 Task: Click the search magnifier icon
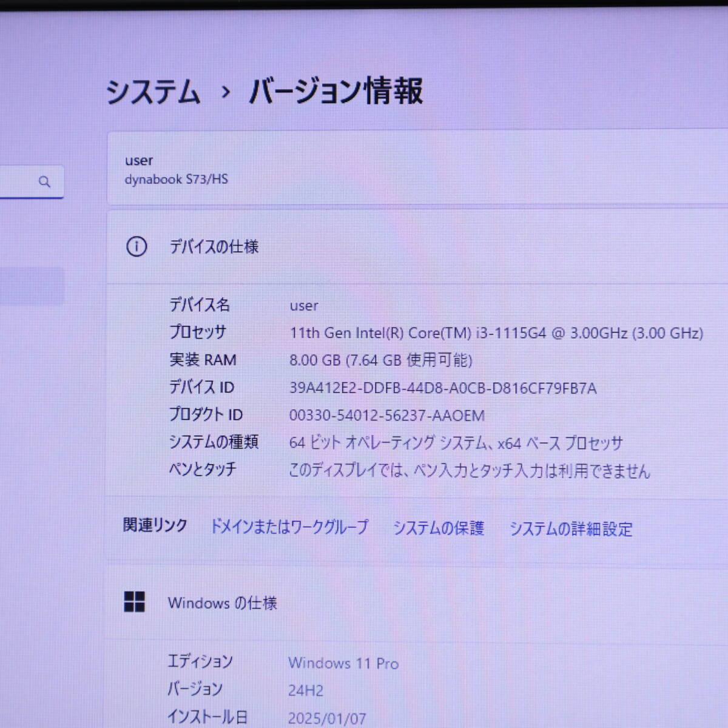(44, 181)
